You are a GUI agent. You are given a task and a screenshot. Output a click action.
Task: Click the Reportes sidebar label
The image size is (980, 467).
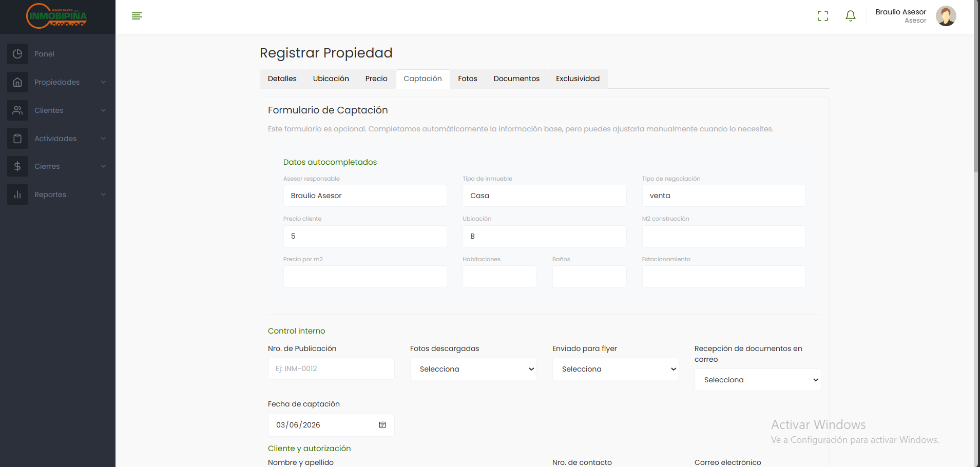click(x=50, y=194)
